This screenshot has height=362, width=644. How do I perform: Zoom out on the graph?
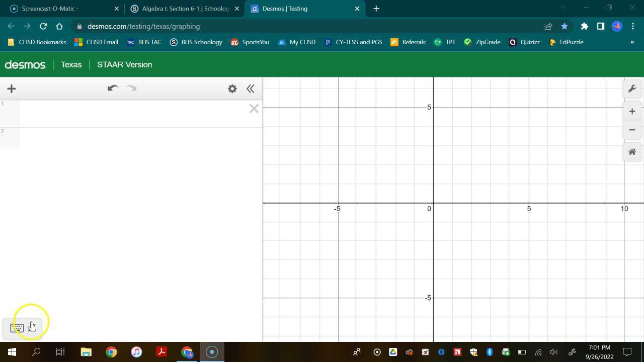tap(632, 130)
